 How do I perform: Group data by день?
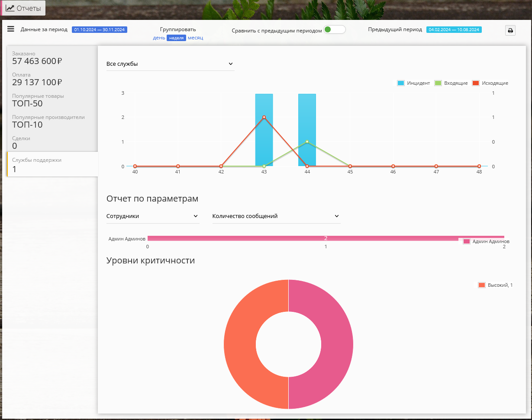point(159,38)
